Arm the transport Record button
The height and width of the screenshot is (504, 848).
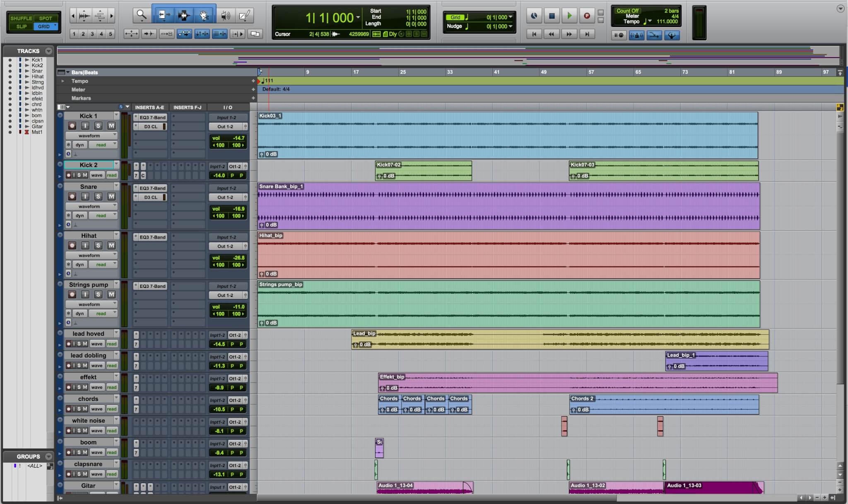[587, 16]
